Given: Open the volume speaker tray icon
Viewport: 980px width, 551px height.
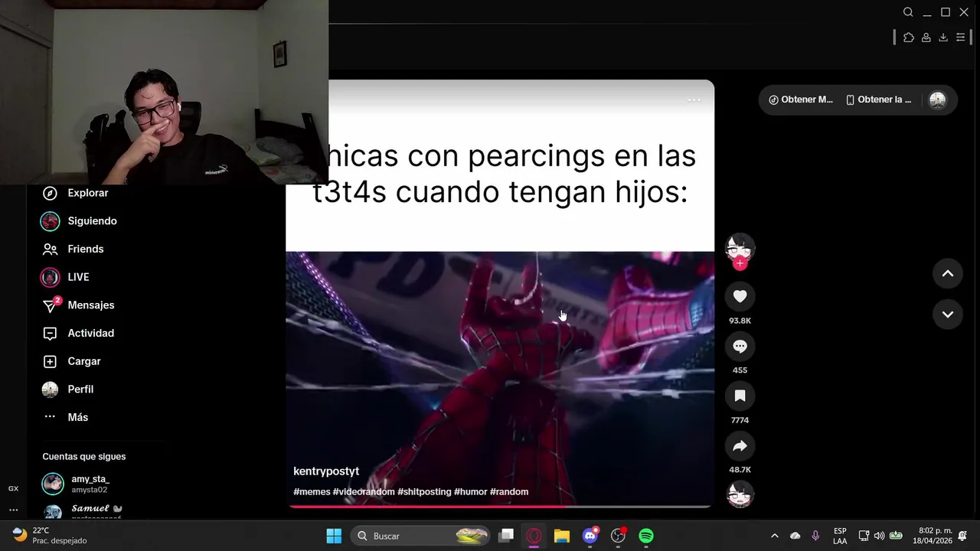Looking at the screenshot, I should [x=879, y=536].
